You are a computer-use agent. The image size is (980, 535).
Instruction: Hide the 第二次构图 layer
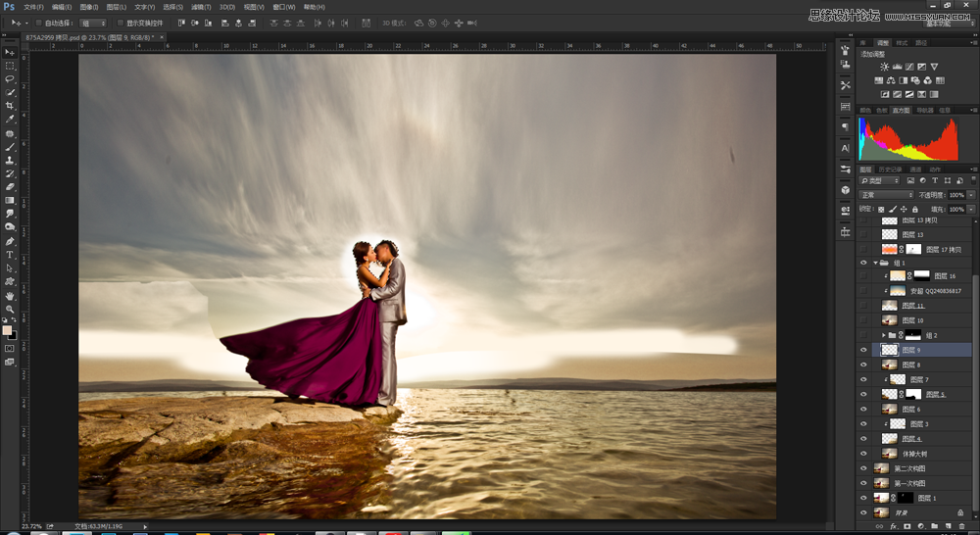[863, 468]
